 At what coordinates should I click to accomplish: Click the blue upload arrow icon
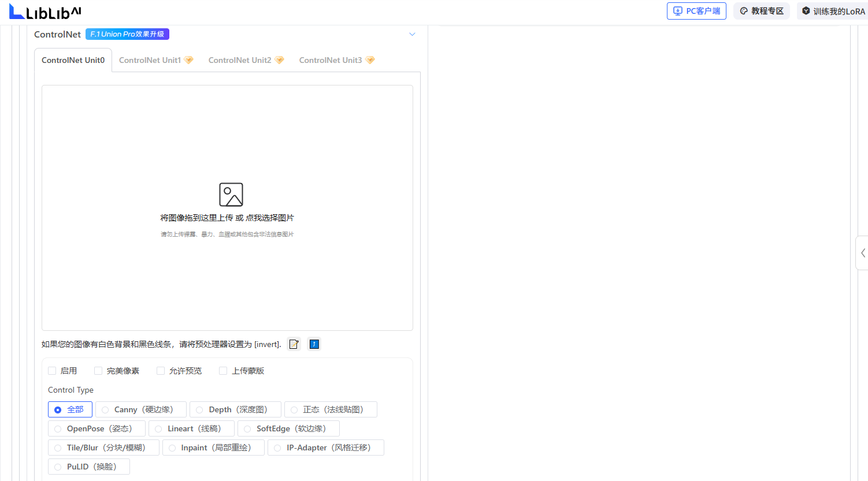point(314,344)
